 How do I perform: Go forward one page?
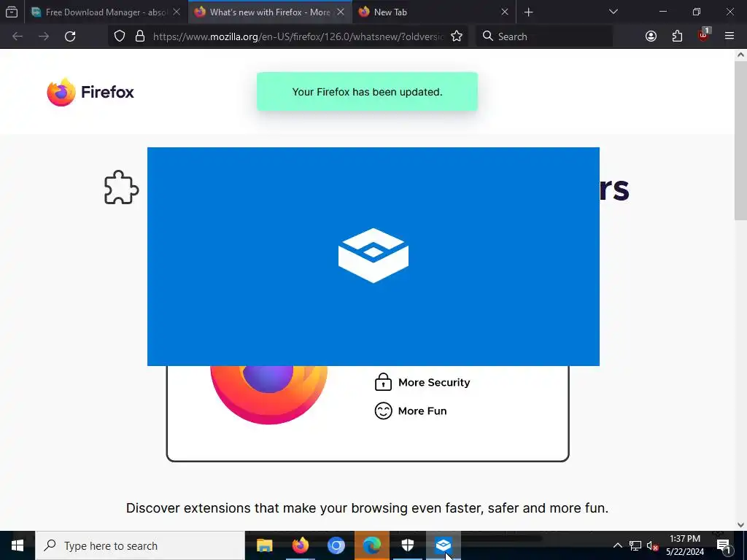pos(44,36)
